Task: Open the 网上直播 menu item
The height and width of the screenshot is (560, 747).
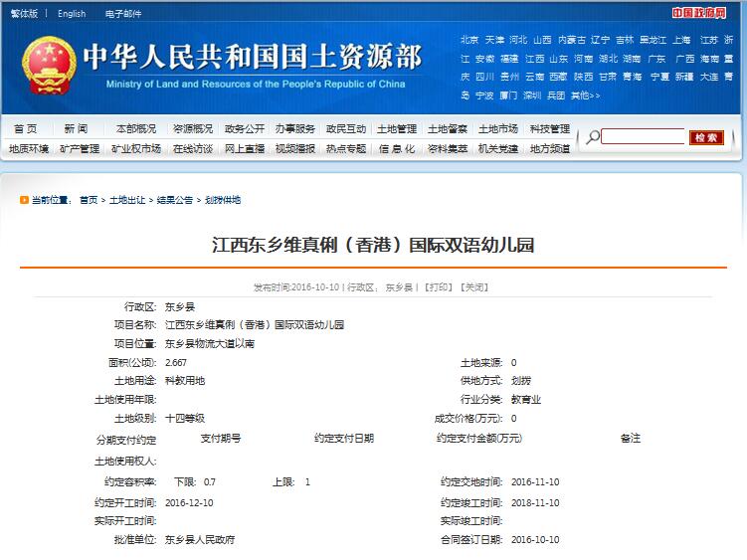Action: 245,148
